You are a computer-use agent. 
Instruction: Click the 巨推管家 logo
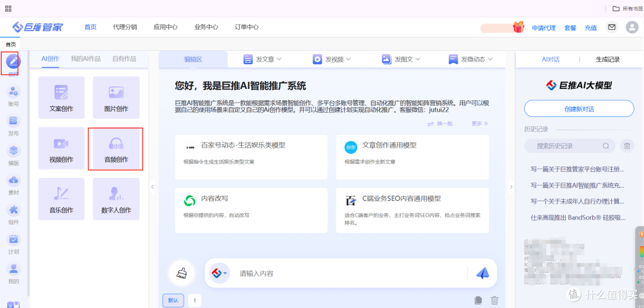coord(38,27)
